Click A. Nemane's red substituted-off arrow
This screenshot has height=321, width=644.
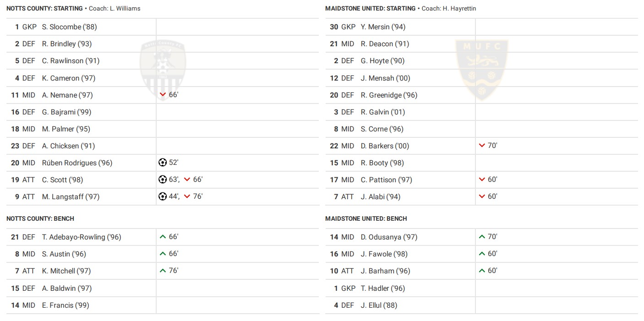point(163,95)
